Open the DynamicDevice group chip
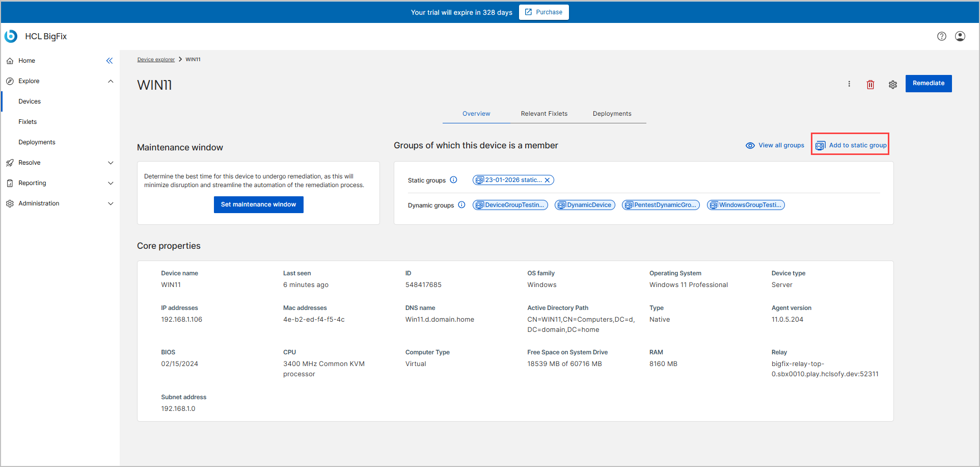The height and width of the screenshot is (467, 980). point(585,205)
